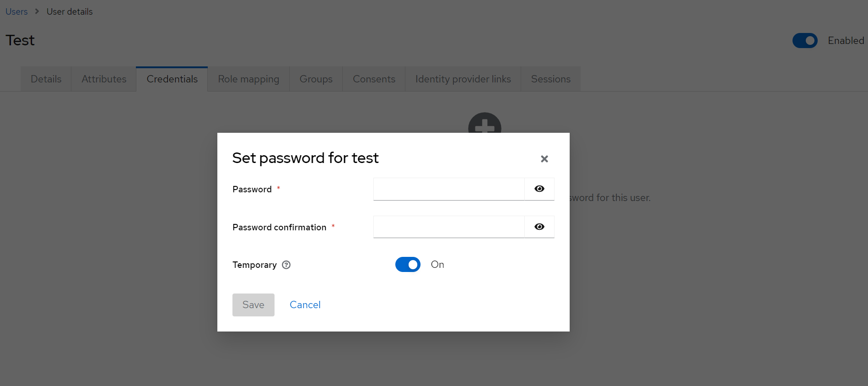Viewport: 868px width, 386px height.
Task: Click the Temporary help question icon
Action: pyautogui.click(x=286, y=265)
